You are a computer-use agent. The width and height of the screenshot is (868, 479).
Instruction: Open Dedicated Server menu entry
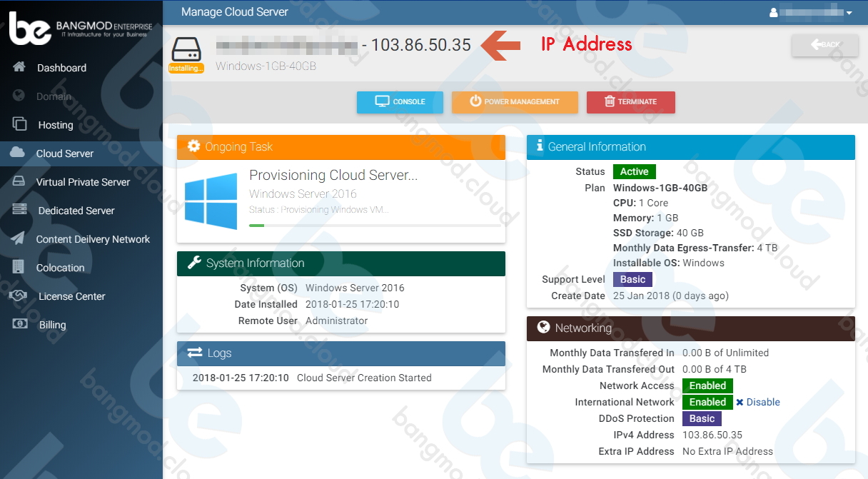pyautogui.click(x=76, y=211)
